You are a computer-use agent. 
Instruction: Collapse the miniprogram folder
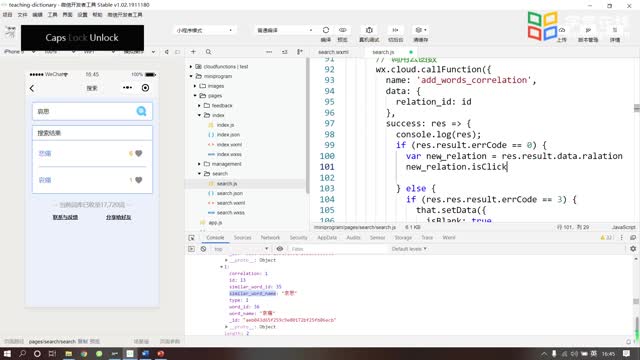191,76
